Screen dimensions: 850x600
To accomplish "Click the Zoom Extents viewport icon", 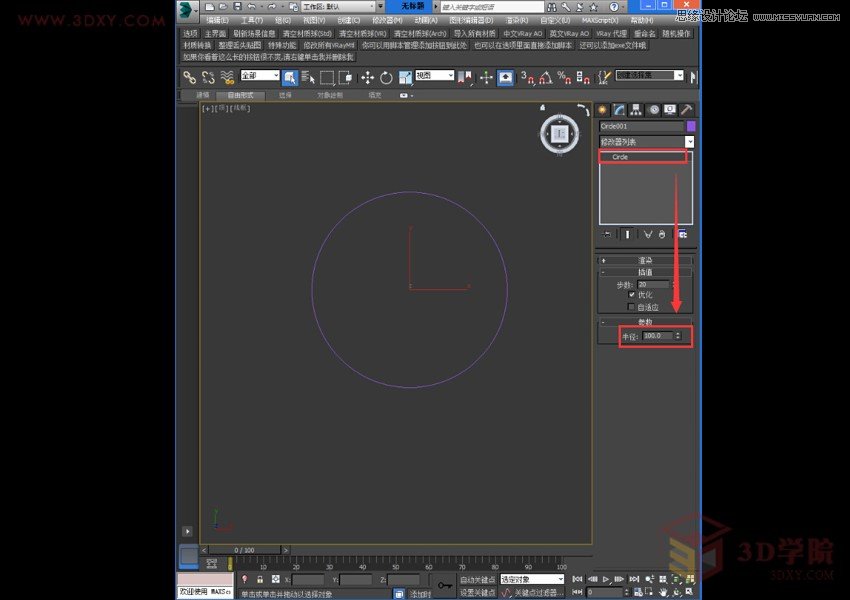I will coord(676,580).
